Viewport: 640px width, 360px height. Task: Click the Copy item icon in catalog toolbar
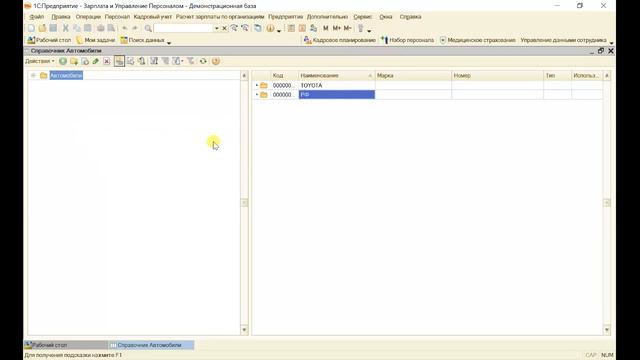click(x=85, y=61)
